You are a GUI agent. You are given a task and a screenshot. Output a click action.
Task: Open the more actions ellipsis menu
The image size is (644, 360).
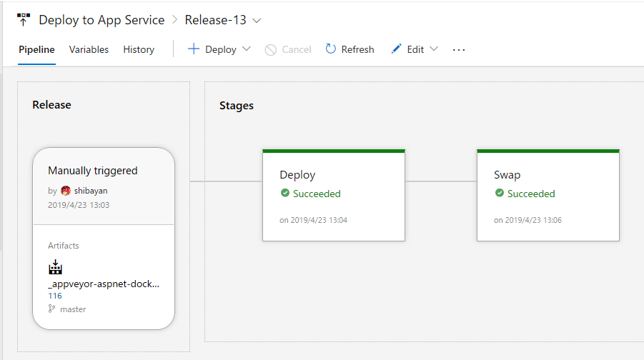[x=459, y=49]
